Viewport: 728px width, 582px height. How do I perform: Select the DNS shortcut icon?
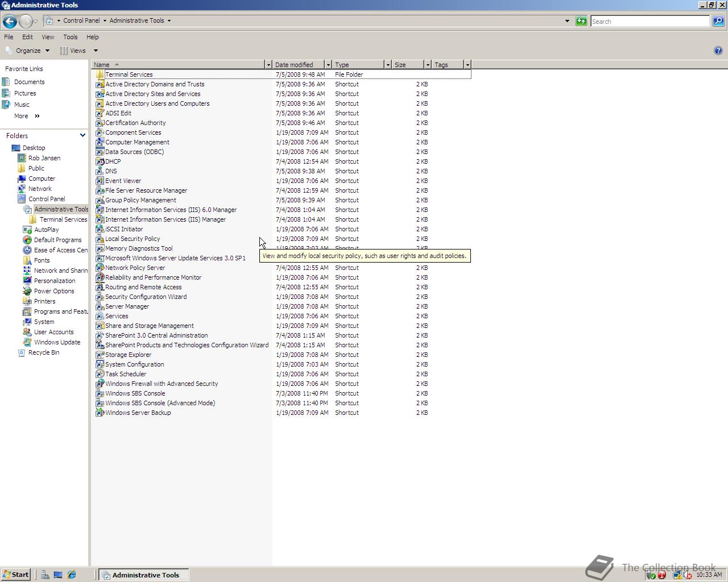tap(100, 171)
